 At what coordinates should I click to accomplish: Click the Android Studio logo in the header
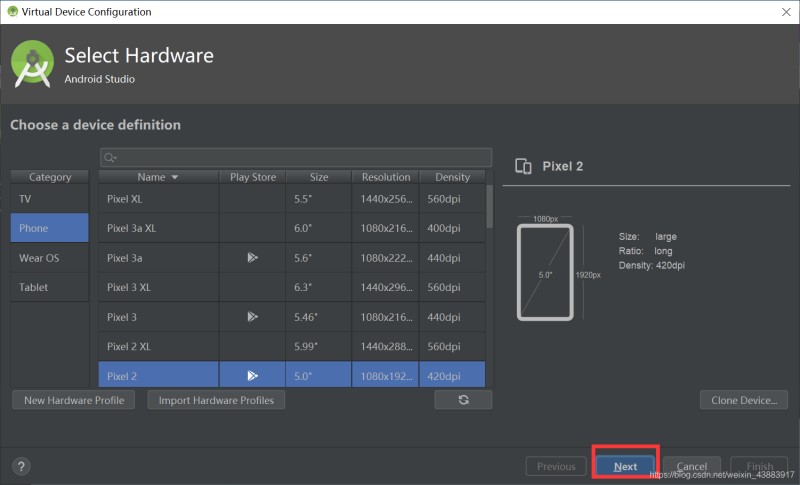(x=32, y=63)
